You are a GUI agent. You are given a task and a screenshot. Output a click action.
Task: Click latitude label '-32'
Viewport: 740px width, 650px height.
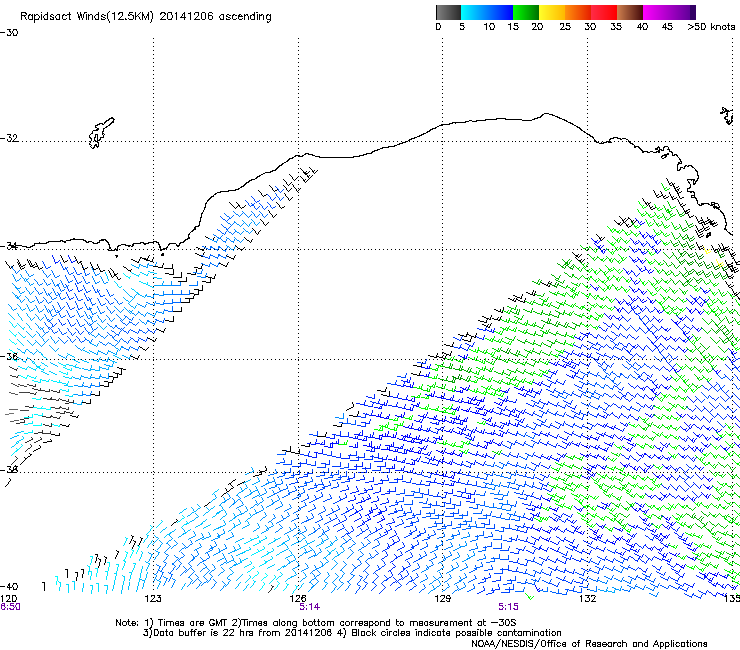[9, 138]
